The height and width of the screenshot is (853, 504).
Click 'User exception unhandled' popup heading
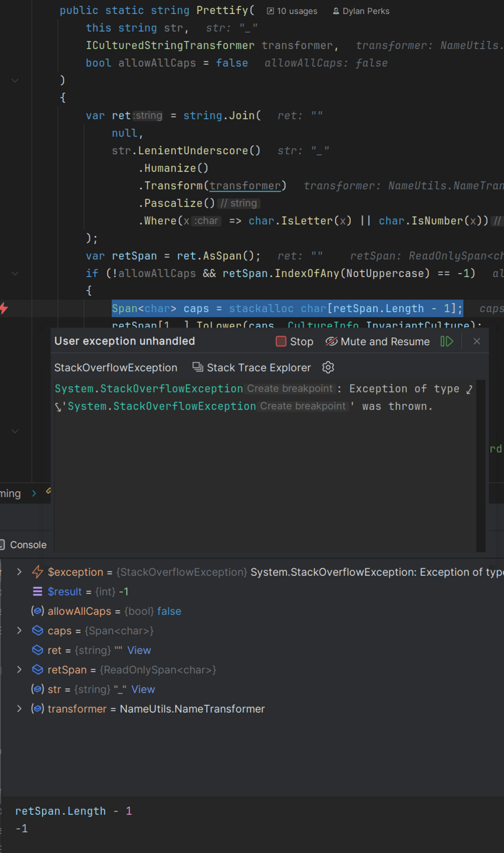tap(125, 341)
